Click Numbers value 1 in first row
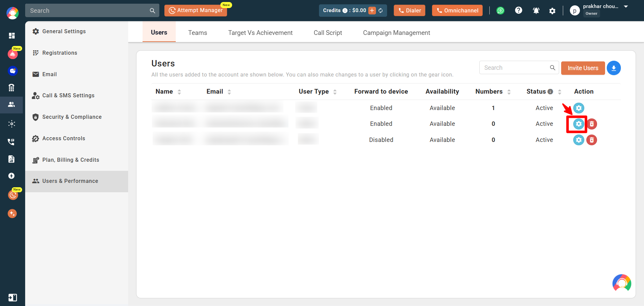The width and height of the screenshot is (644, 306). coord(493,108)
